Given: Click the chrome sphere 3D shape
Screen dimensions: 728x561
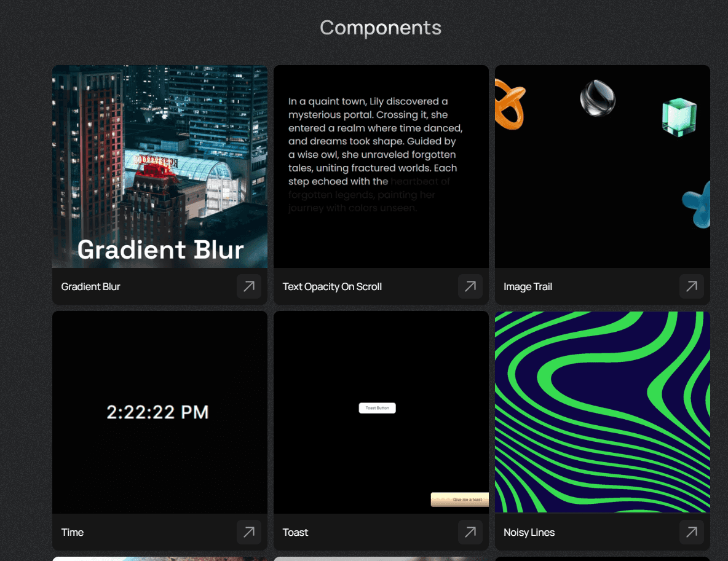Looking at the screenshot, I should [x=598, y=98].
